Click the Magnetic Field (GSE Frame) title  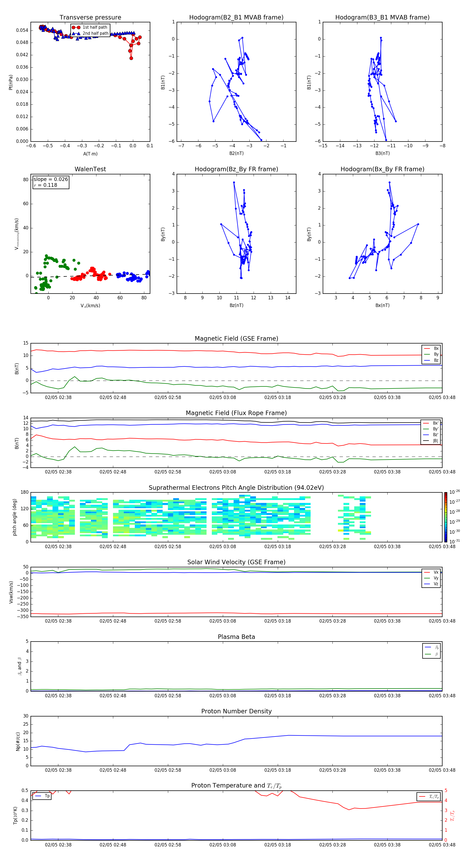(x=236, y=339)
